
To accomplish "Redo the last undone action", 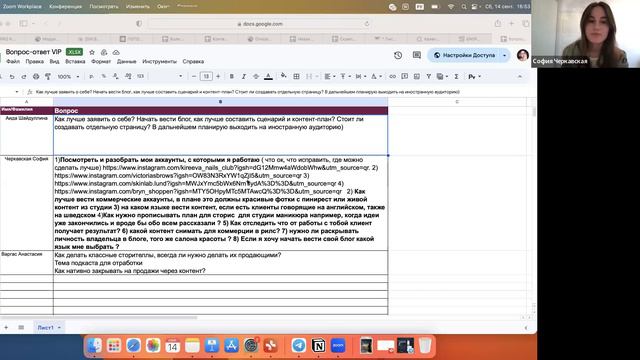I will [24, 76].
